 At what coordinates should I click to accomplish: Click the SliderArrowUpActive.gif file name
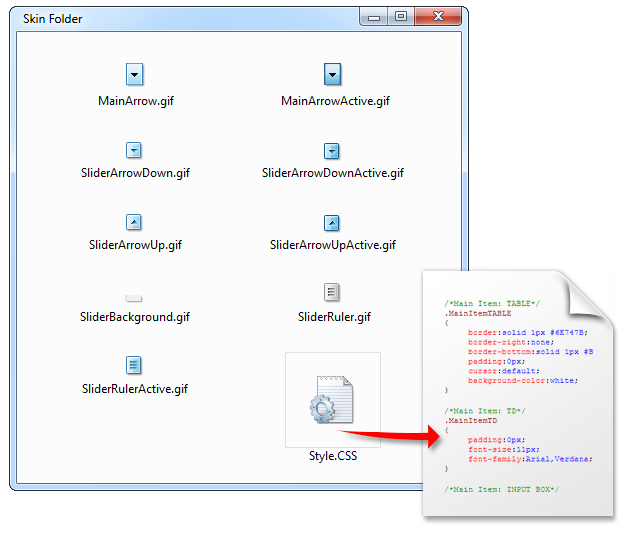point(333,245)
